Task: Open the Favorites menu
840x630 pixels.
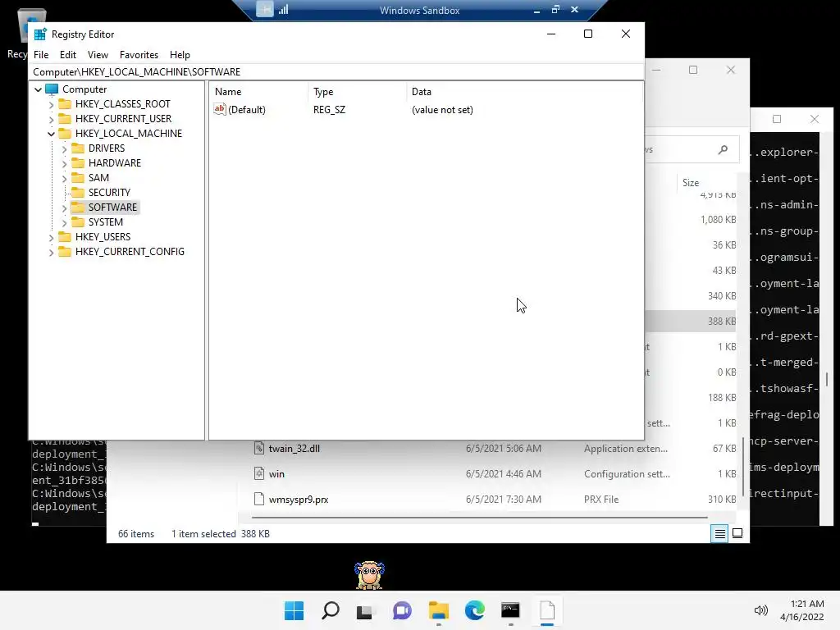Action: coord(139,55)
